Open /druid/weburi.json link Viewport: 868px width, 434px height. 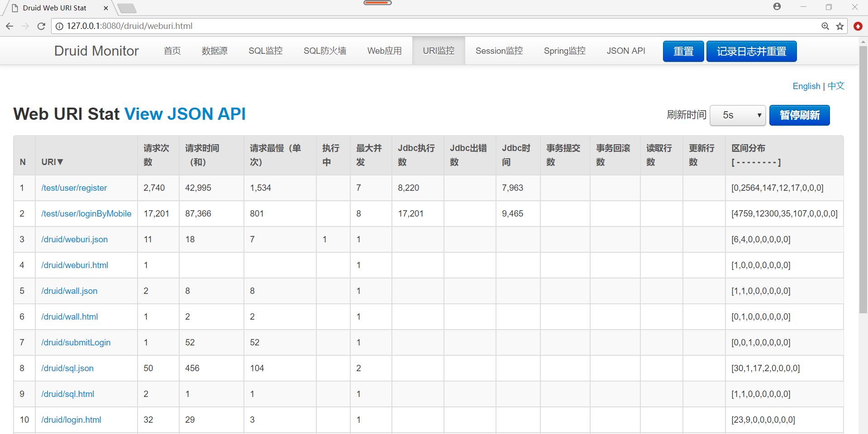[75, 240]
